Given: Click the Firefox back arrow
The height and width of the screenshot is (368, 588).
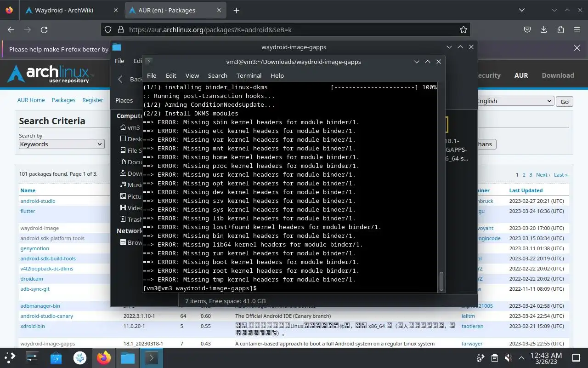Looking at the screenshot, I should [x=11, y=29].
